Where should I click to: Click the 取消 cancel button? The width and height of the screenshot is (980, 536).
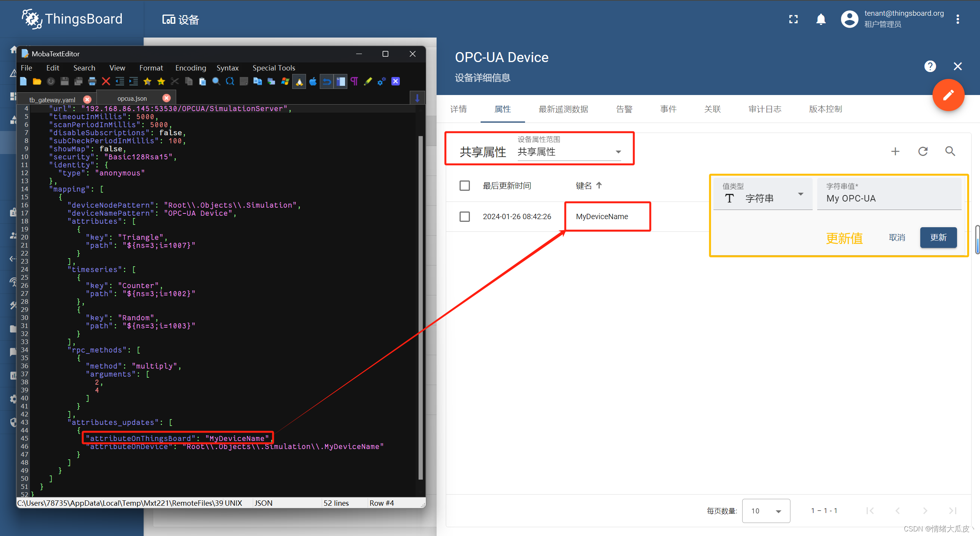[x=897, y=238]
